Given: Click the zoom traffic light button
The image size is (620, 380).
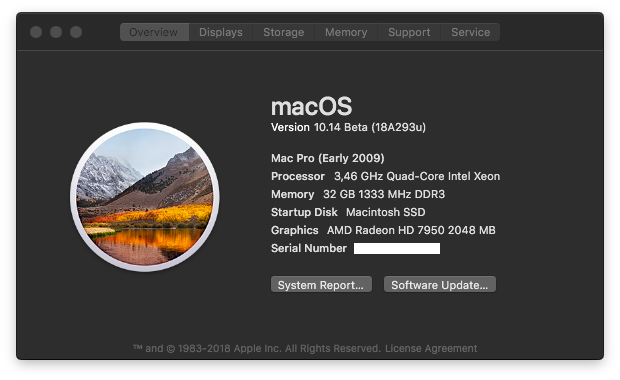Looking at the screenshot, I should (76, 32).
